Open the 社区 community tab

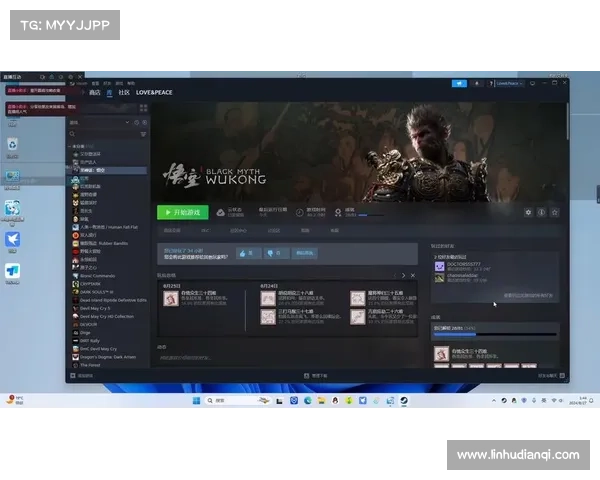(x=124, y=92)
